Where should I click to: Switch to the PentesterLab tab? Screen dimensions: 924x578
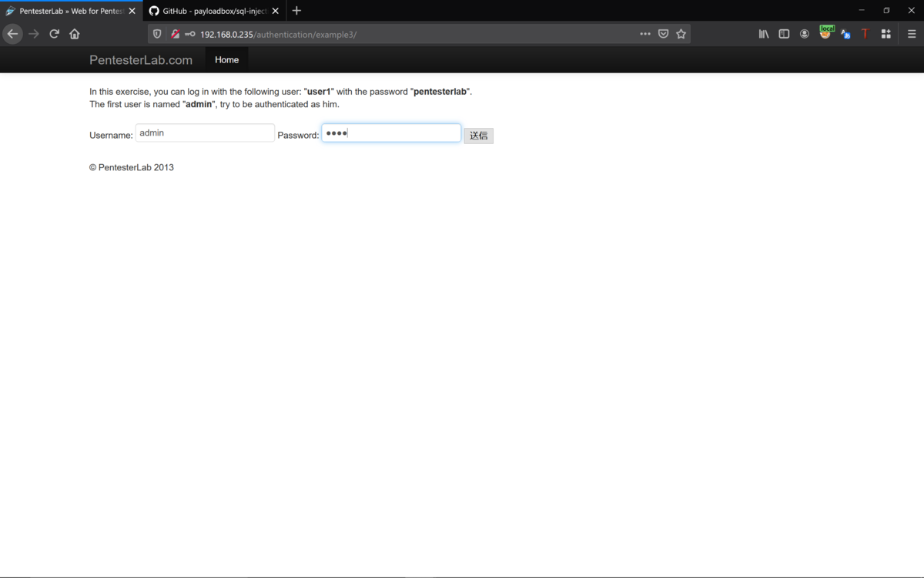pyautogui.click(x=71, y=11)
